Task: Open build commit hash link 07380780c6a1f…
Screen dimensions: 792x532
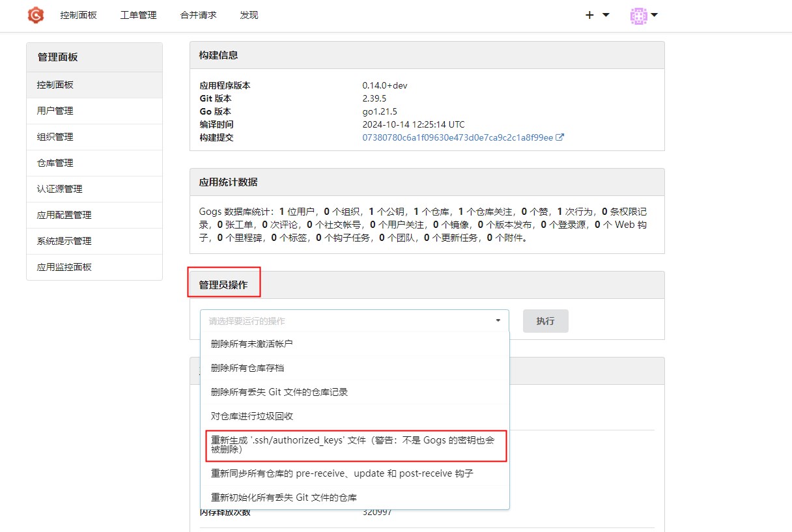Action: 457,137
